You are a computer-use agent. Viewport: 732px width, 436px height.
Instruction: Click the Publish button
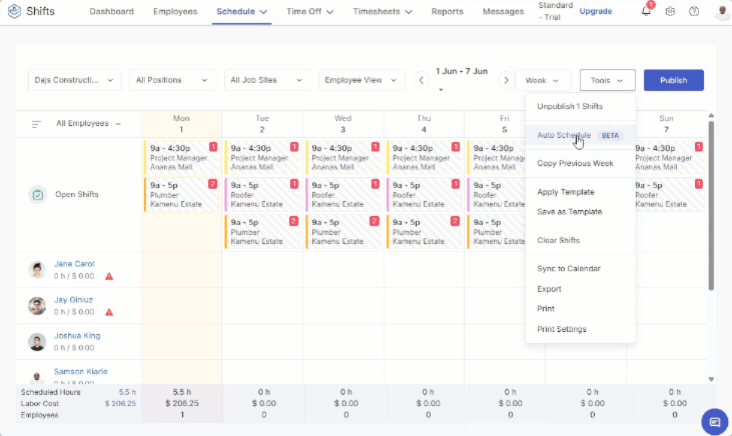pyautogui.click(x=674, y=80)
